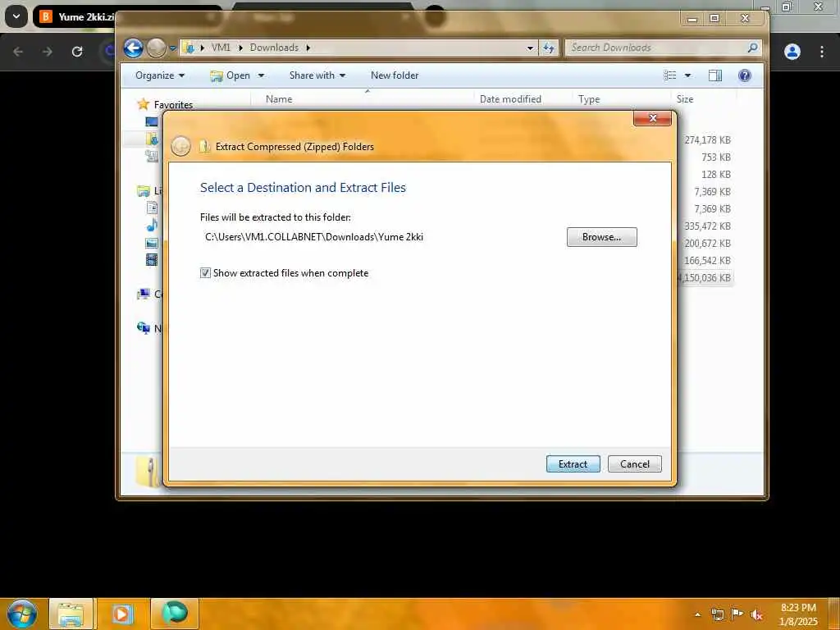Click the Extract button

coord(573,464)
